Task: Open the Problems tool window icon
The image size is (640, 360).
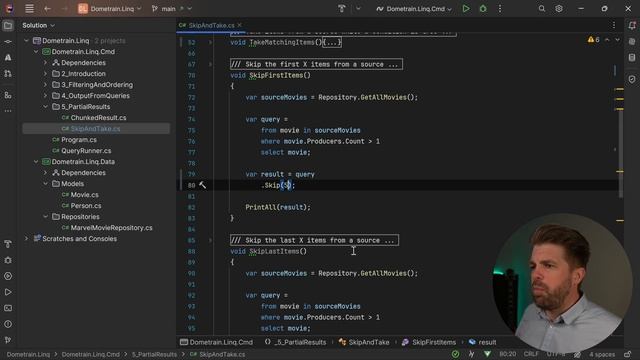Action: click(8, 324)
